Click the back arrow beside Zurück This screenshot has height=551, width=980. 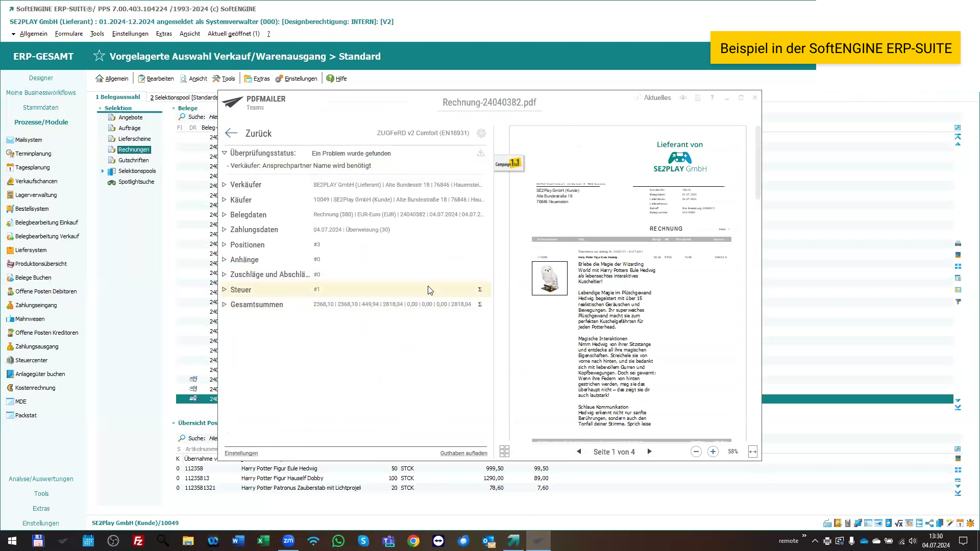point(231,133)
